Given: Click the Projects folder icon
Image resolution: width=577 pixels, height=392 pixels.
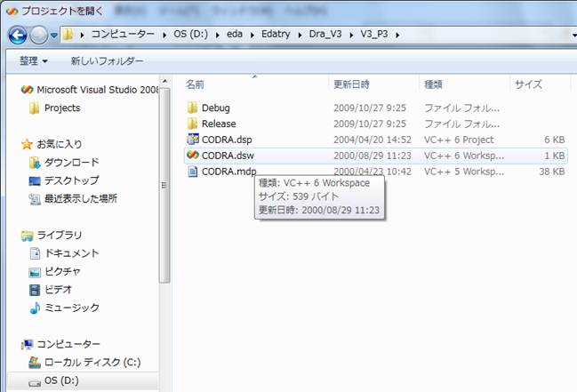Looking at the screenshot, I should click(x=34, y=108).
